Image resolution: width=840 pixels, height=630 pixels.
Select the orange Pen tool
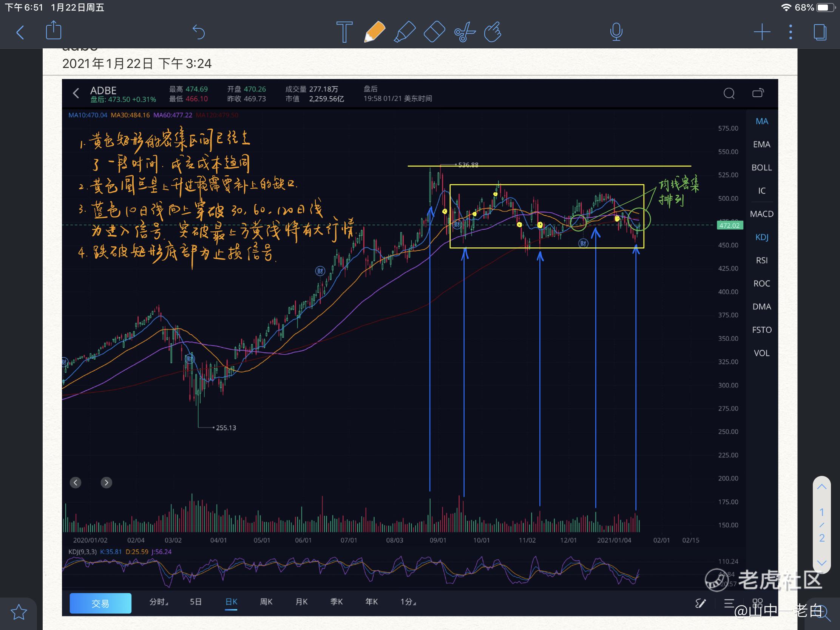click(x=374, y=32)
